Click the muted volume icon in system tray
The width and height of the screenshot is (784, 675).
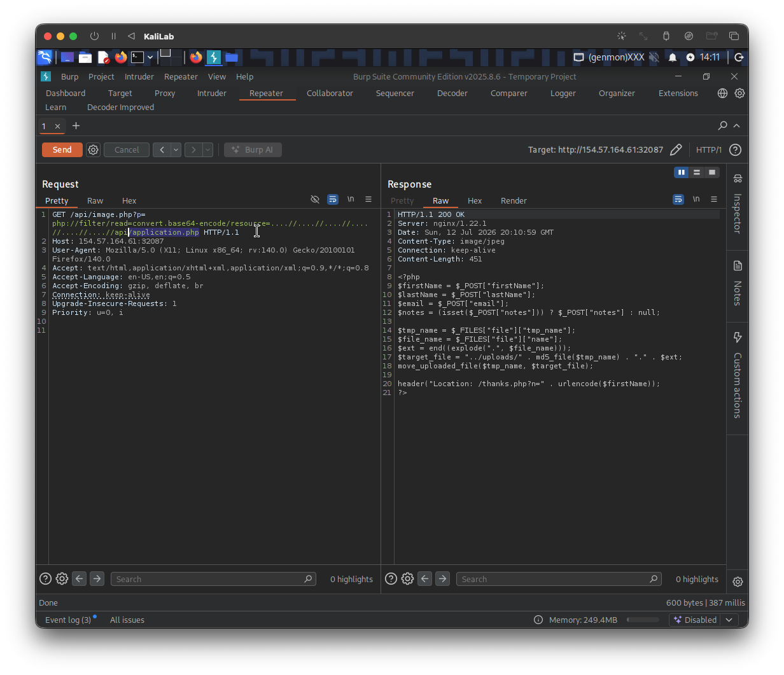tap(654, 57)
